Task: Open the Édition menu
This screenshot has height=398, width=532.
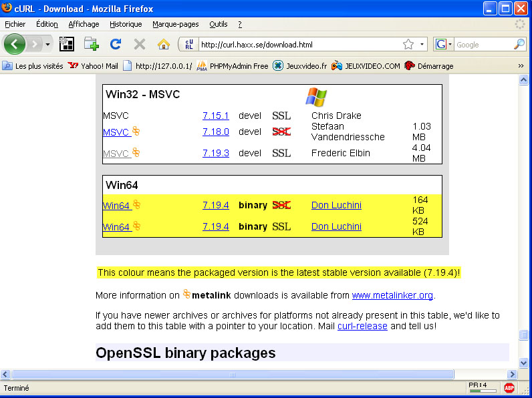Action: [47, 24]
